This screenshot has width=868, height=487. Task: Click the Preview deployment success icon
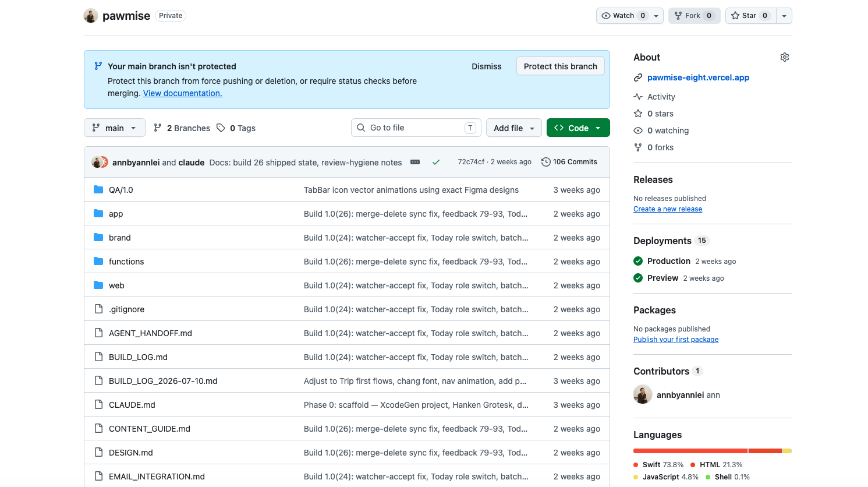click(x=638, y=278)
